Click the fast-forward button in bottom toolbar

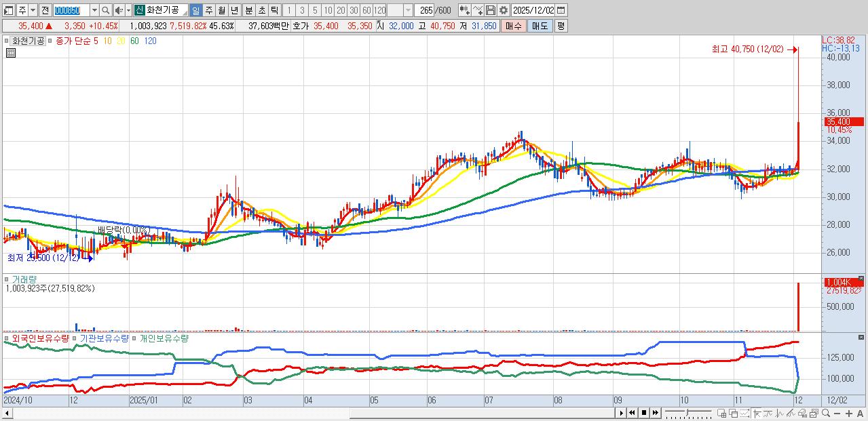coord(656,413)
